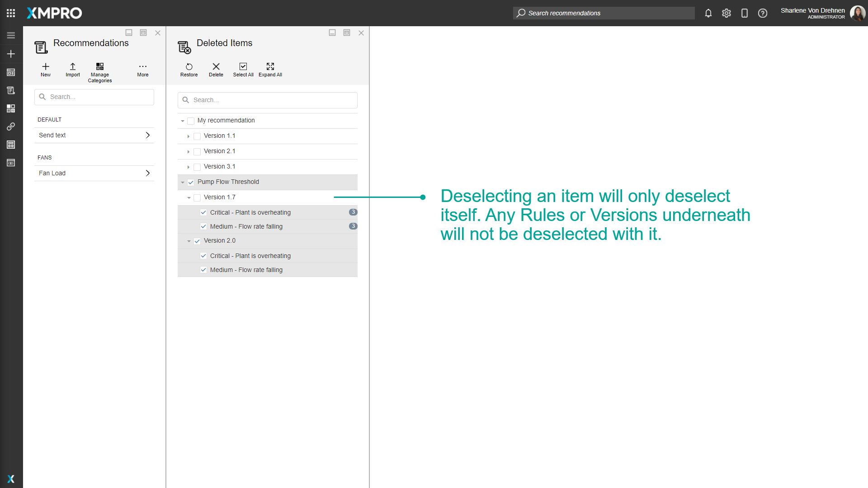Click the Select All toolbar icon

coord(243,67)
